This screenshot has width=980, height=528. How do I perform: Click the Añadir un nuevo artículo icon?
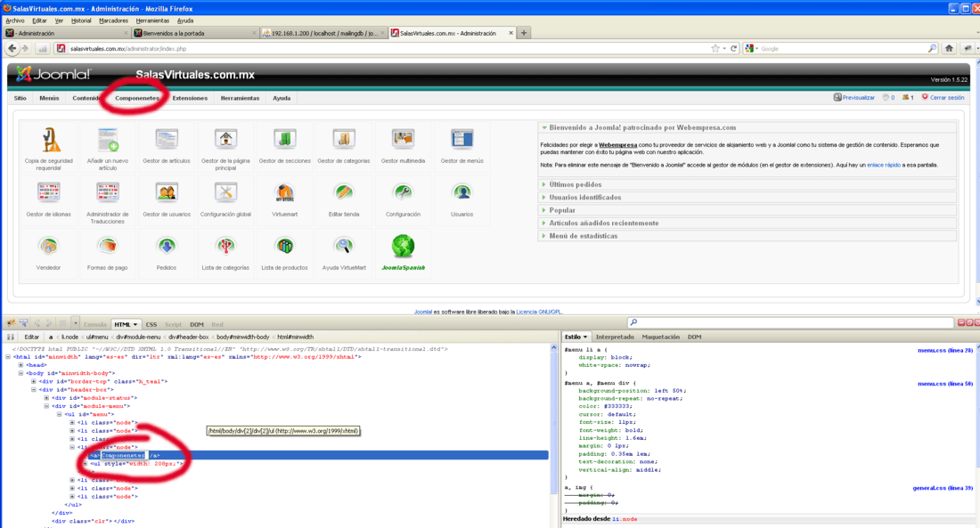point(108,140)
